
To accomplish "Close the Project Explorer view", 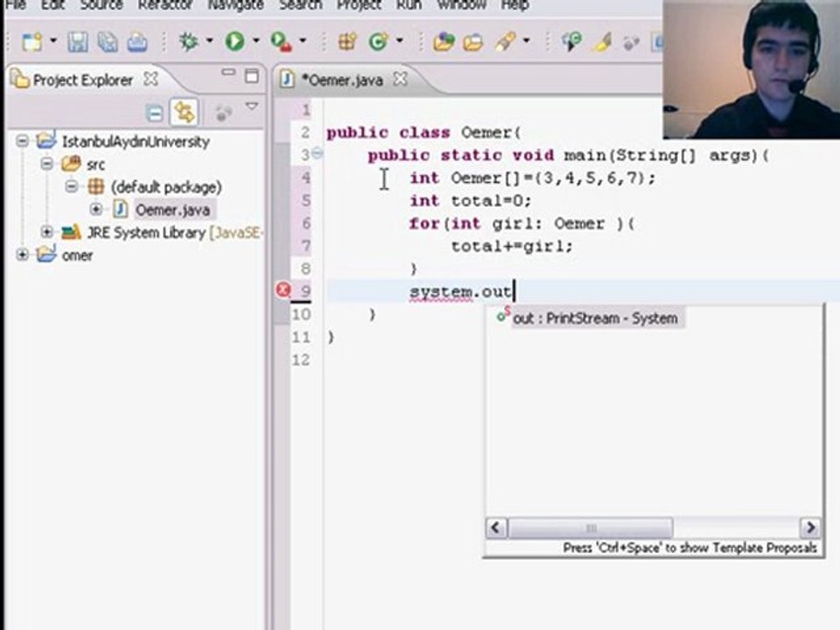I will pyautogui.click(x=151, y=80).
